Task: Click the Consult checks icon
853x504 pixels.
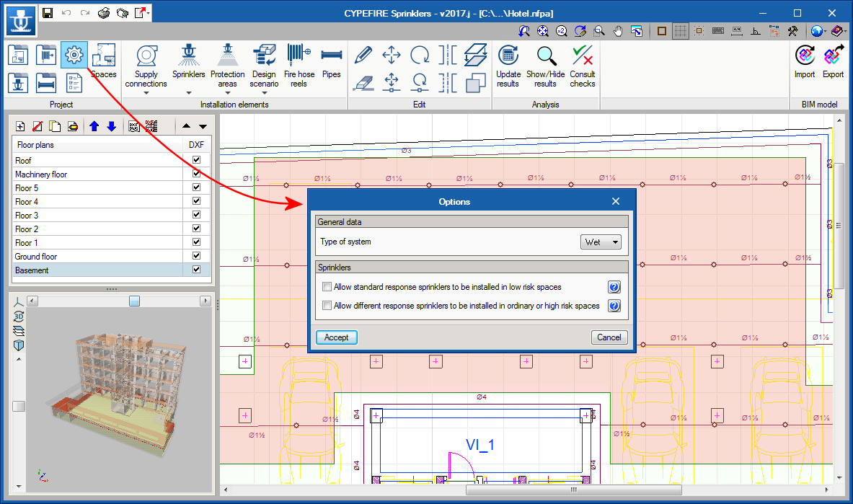Action: 582,56
